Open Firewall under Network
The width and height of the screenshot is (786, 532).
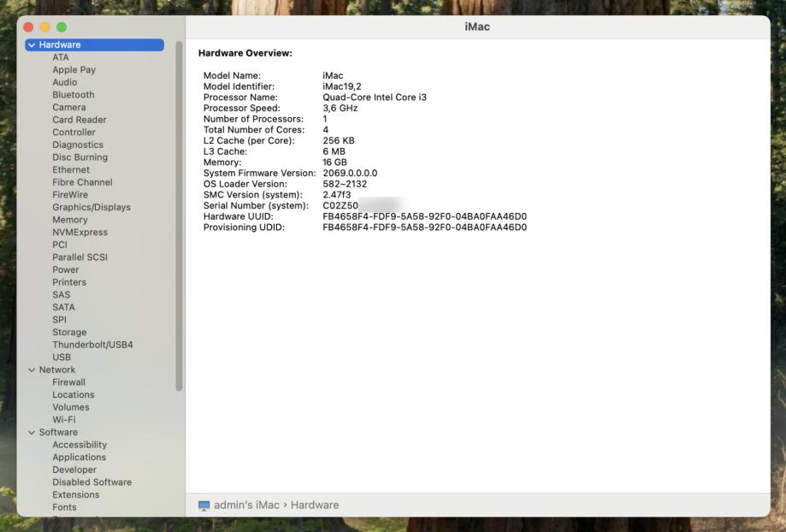pos(68,382)
